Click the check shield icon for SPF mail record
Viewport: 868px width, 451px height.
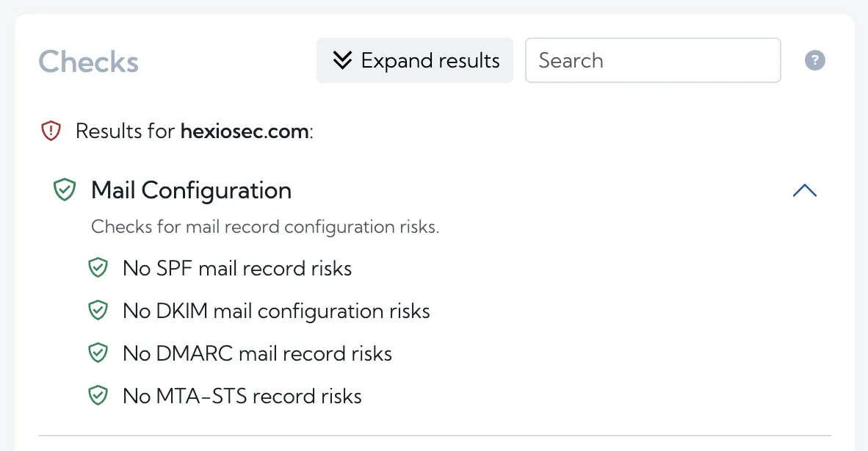coord(98,267)
